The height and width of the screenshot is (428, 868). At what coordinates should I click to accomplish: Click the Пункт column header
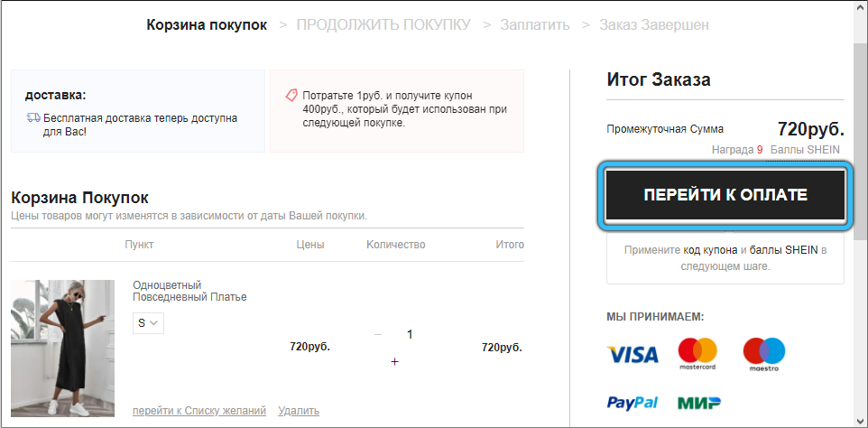point(139,245)
